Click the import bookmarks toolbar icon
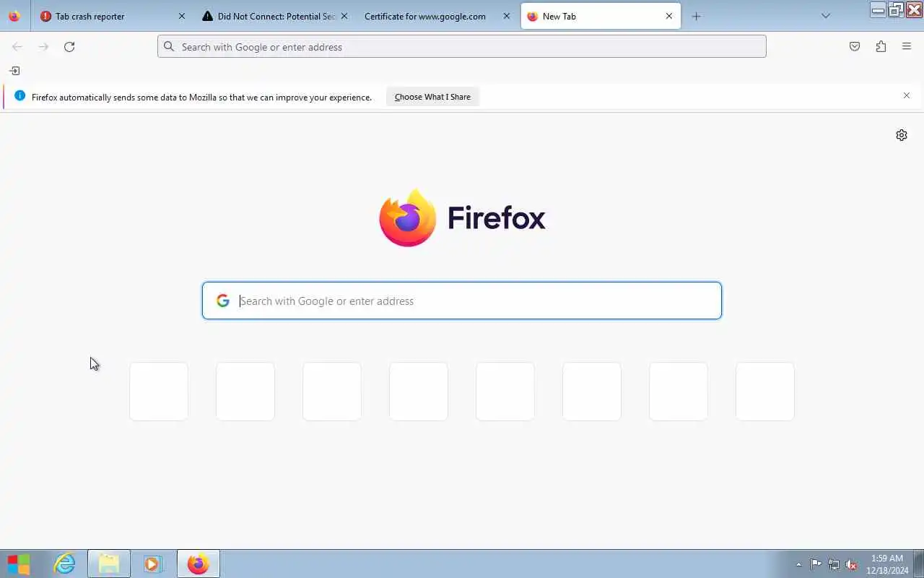924x578 pixels. [x=14, y=71]
